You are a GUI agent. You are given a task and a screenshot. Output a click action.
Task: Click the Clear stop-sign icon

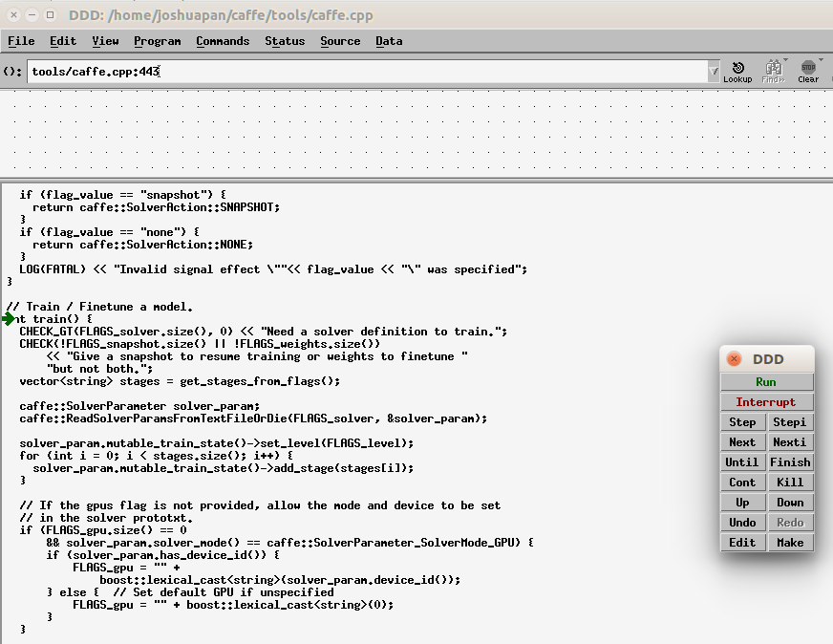[808, 68]
